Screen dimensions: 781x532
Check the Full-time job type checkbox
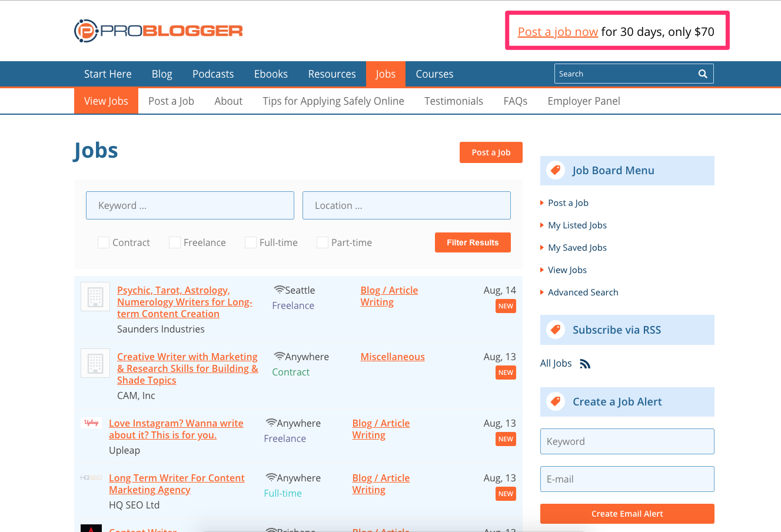point(251,242)
